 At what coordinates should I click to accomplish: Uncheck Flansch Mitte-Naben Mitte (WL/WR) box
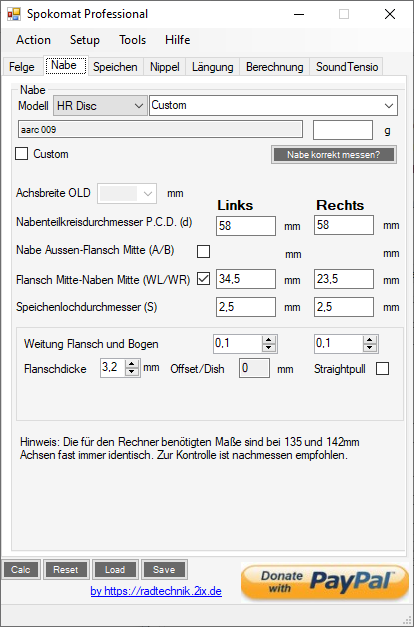point(204,279)
